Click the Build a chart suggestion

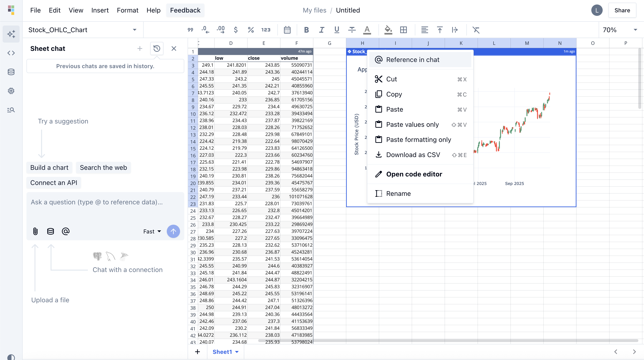coord(49,167)
